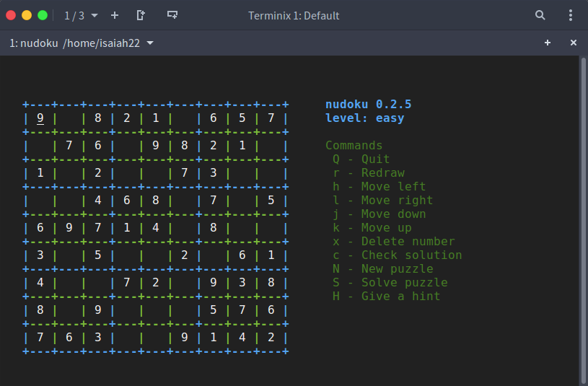Click the 4 in the seventh sudoku row
This screenshot has width=588, height=386.
tap(40, 283)
